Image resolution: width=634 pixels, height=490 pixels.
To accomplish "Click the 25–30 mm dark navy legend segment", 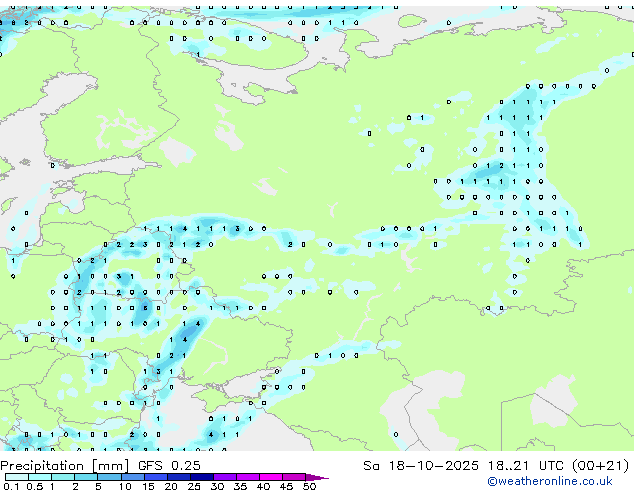I will click(x=202, y=477).
